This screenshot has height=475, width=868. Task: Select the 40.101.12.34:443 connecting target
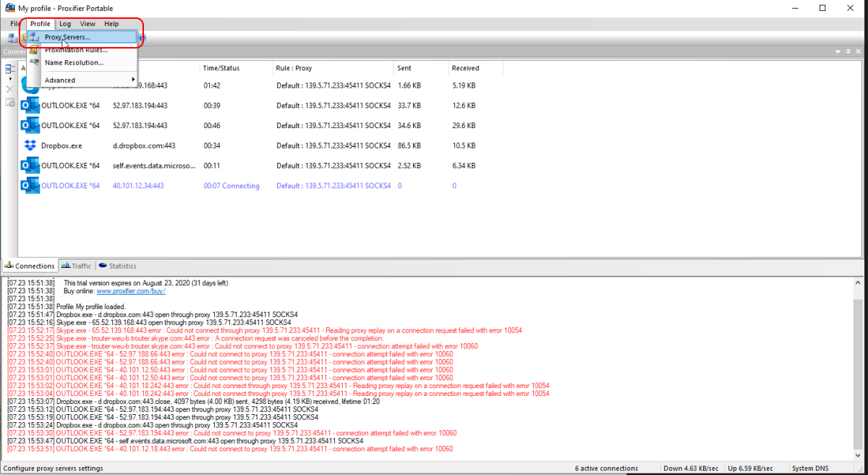pyautogui.click(x=138, y=186)
